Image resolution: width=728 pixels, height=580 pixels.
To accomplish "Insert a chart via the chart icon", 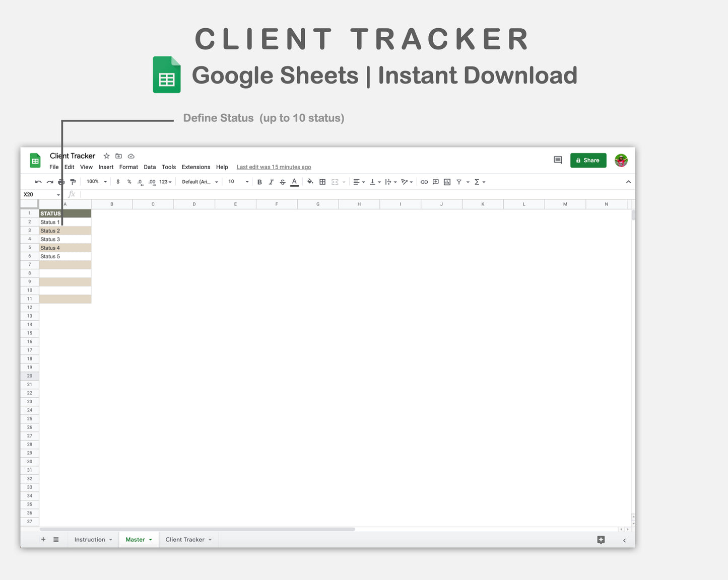I will point(447,182).
